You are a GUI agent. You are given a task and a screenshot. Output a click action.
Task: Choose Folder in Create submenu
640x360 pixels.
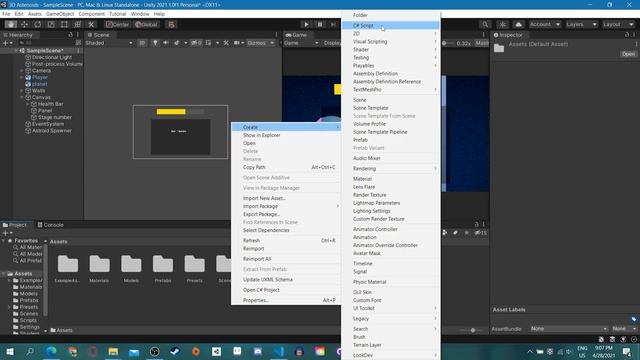391,15
